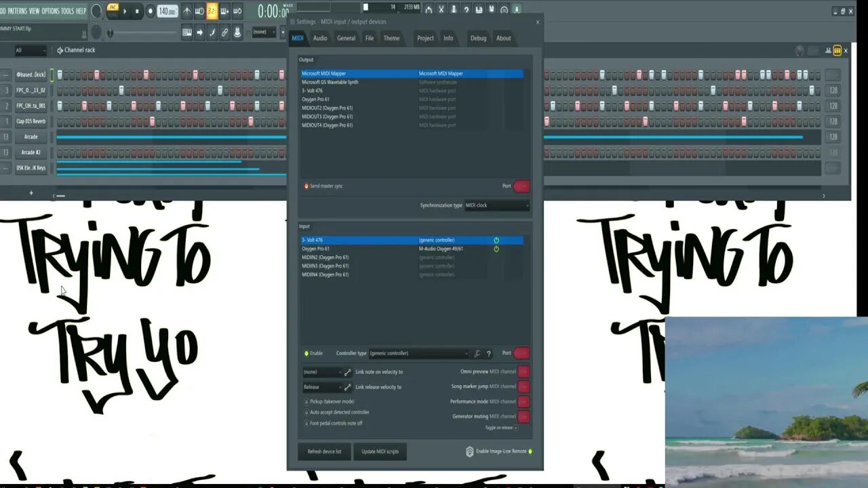Click the wrench icon beside Controller type
Viewport: 868px width, 488px height.
(477, 354)
